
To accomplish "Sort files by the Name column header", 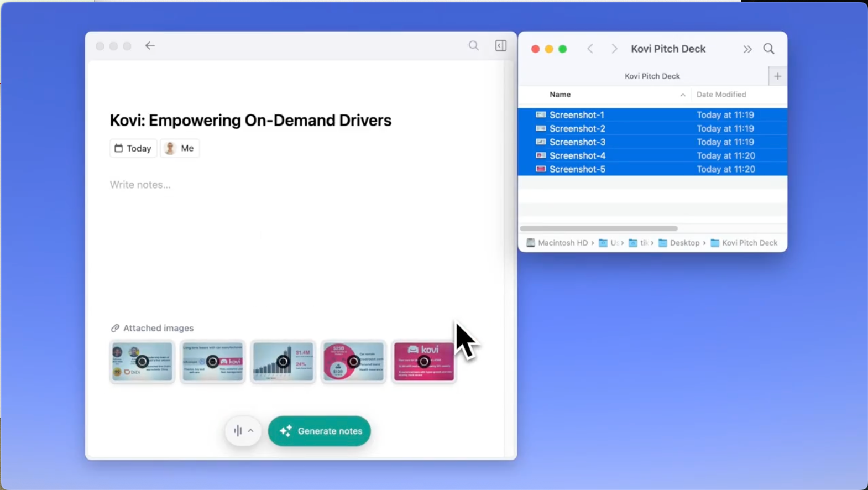I will [560, 95].
